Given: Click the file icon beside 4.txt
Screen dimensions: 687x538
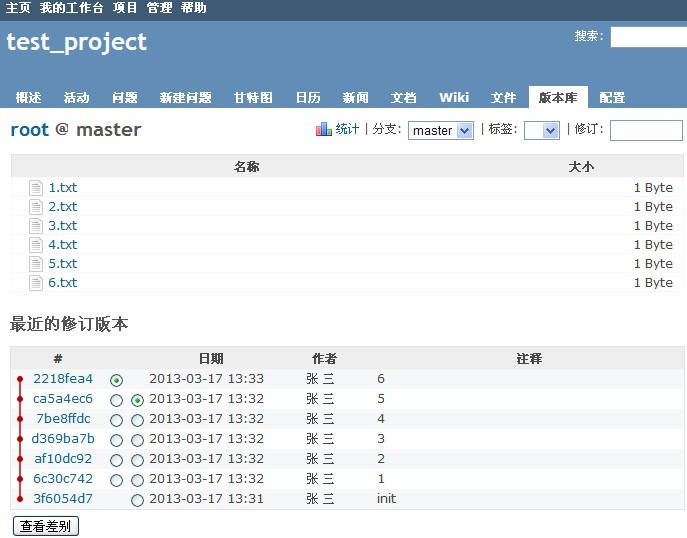Looking at the screenshot, I should 37,244.
